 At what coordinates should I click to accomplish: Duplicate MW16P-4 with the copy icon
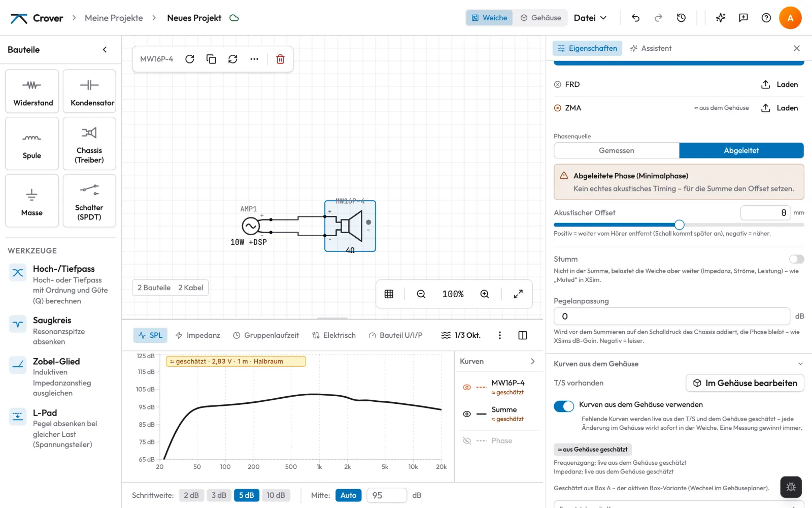pyautogui.click(x=211, y=59)
